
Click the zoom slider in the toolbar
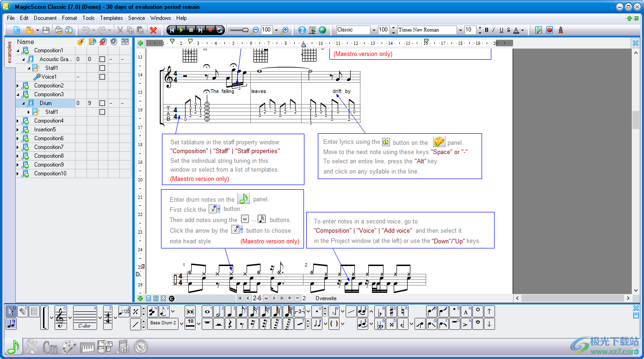pos(238,30)
